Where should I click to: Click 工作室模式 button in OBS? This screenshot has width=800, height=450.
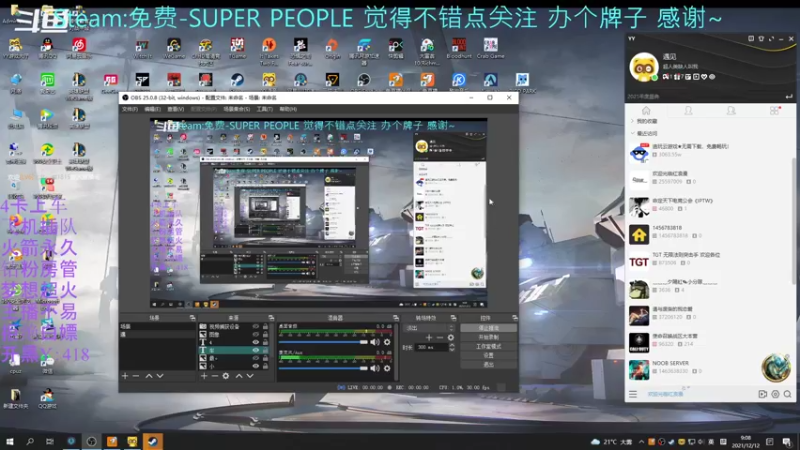click(489, 346)
